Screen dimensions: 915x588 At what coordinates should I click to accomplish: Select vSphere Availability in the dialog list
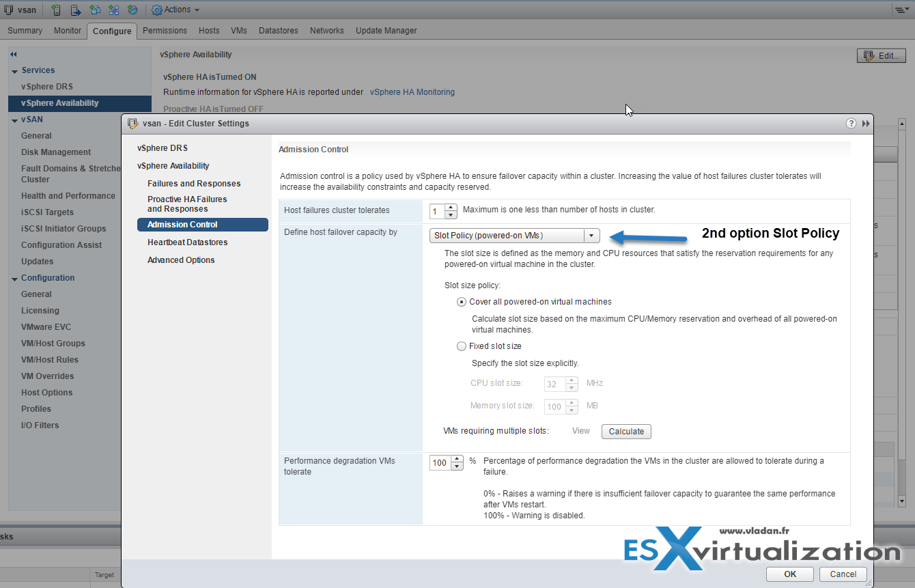tap(173, 166)
